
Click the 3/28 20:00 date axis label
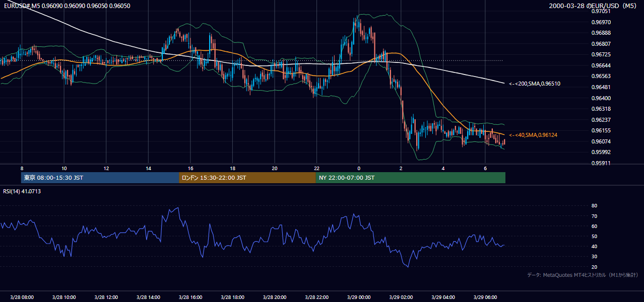tap(274, 297)
